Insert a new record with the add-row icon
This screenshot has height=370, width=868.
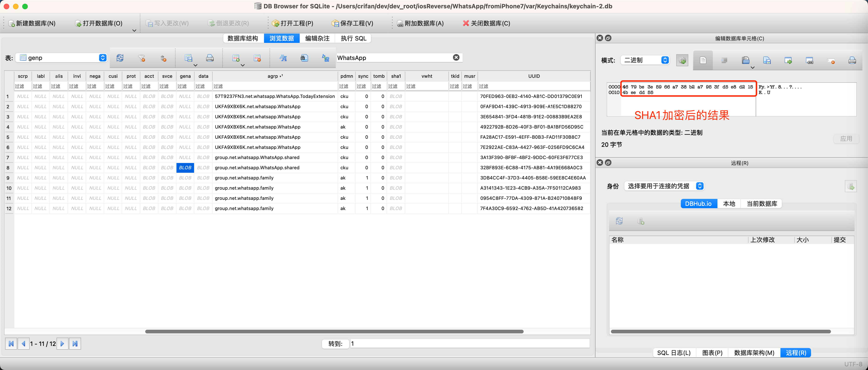(236, 58)
